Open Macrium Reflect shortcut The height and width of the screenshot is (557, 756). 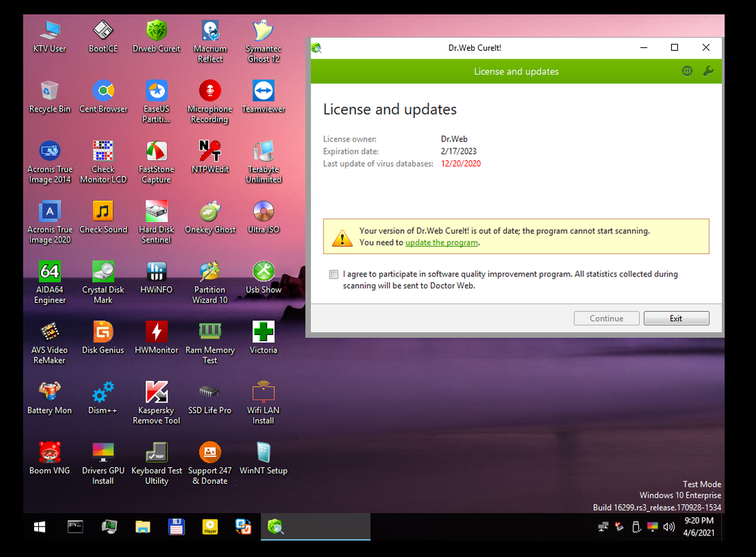point(210,42)
